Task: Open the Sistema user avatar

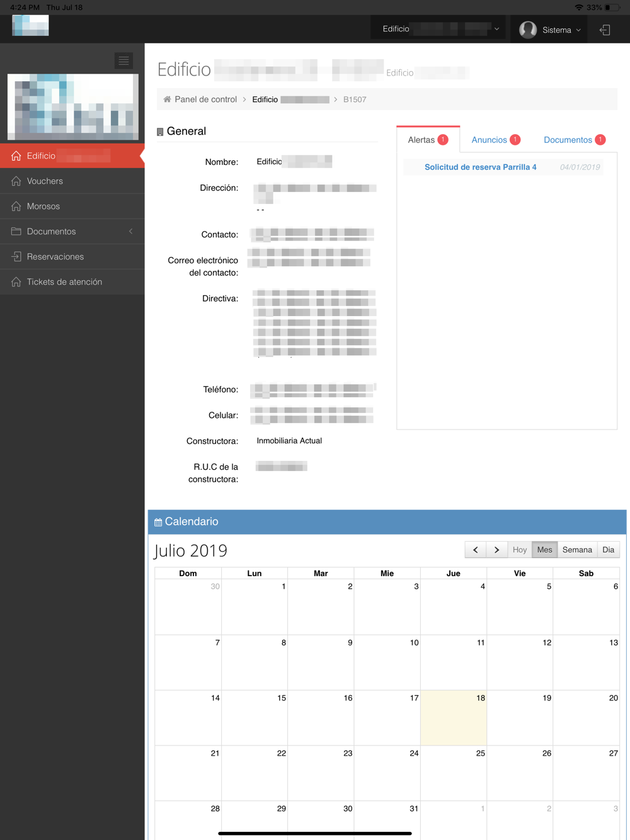Action: pyautogui.click(x=528, y=30)
